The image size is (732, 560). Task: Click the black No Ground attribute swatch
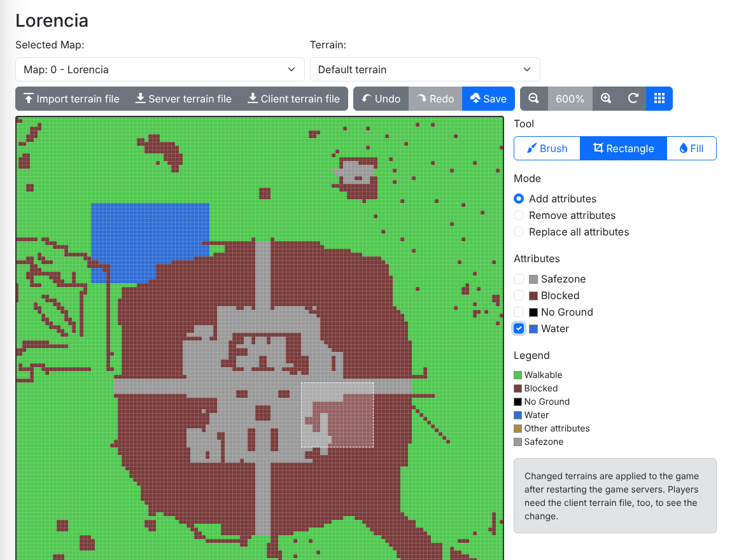coord(533,312)
